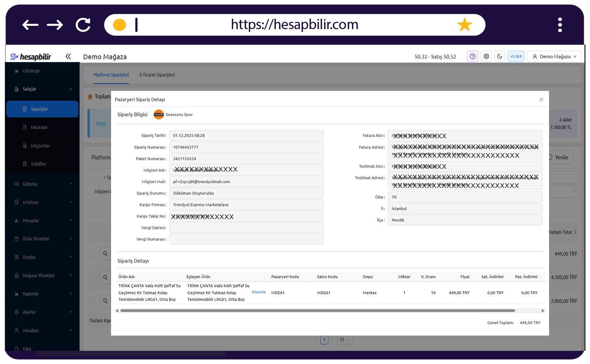Click empty Vergi Numarası field
The height and width of the screenshot is (364, 590).
[x=246, y=239]
